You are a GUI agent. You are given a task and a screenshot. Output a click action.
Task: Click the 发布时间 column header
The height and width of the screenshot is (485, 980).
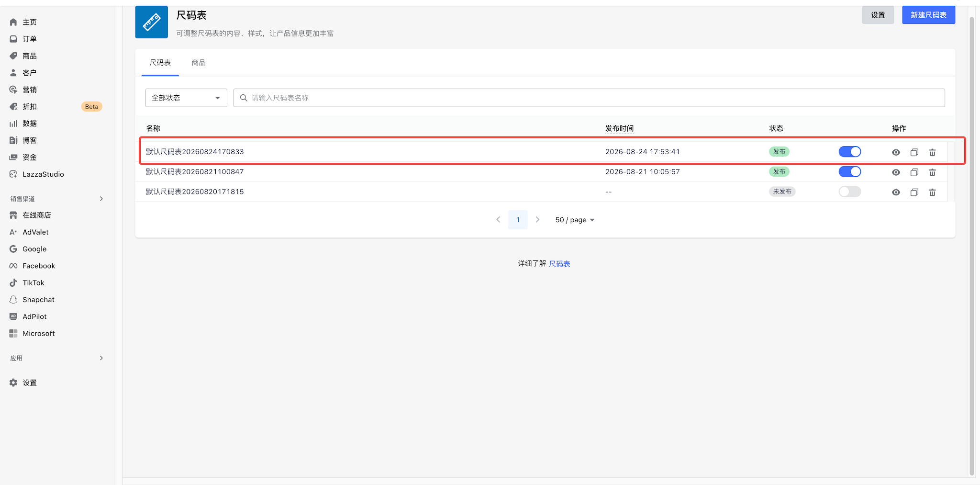(x=619, y=128)
